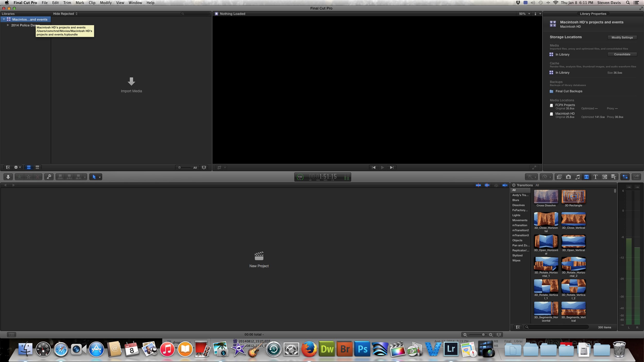Go to next edit in viewer
The width and height of the screenshot is (644, 362).
392,168
